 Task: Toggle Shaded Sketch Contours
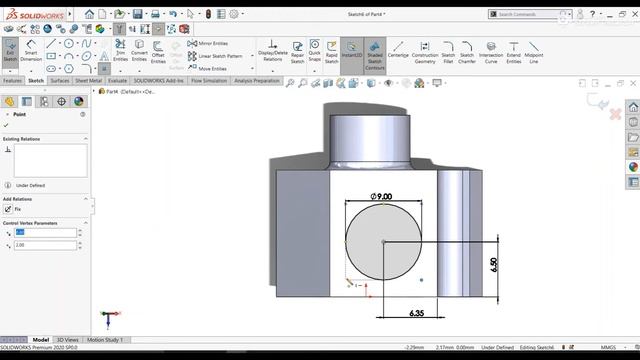pos(375,55)
